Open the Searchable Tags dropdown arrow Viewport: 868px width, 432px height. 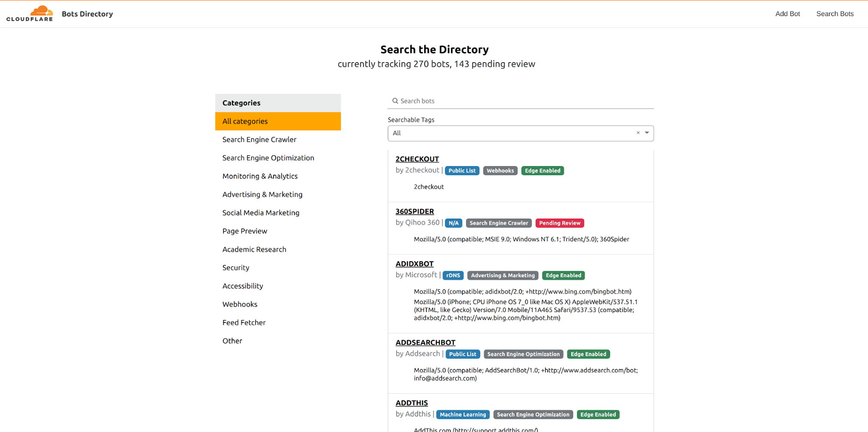coord(647,133)
